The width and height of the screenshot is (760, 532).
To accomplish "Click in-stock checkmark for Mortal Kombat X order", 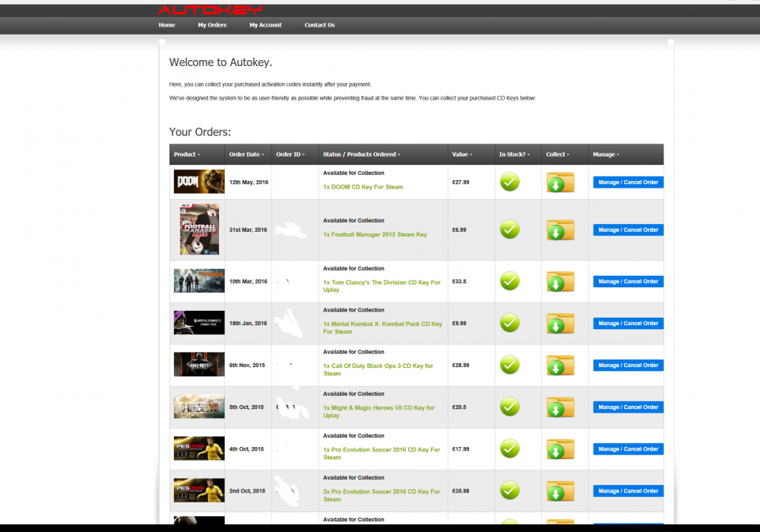I will coord(510,323).
